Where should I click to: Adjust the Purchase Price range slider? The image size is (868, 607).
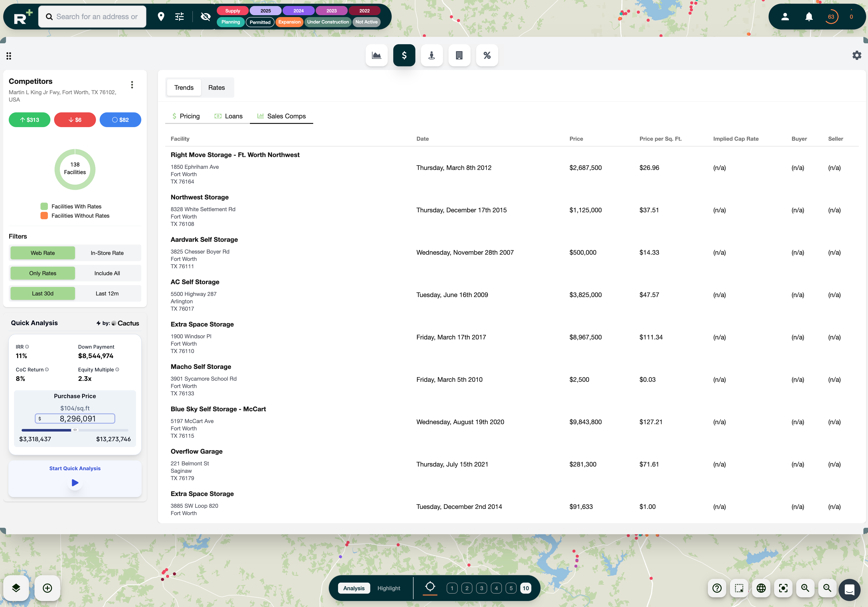tap(75, 430)
